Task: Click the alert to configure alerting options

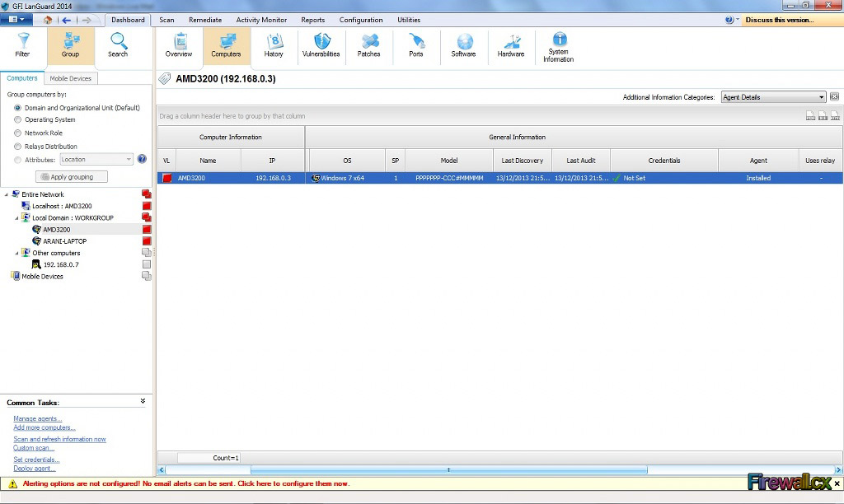Action: pyautogui.click(x=186, y=483)
